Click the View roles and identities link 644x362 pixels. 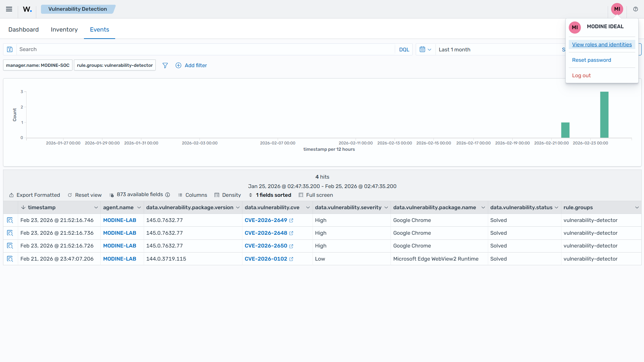click(601, 44)
